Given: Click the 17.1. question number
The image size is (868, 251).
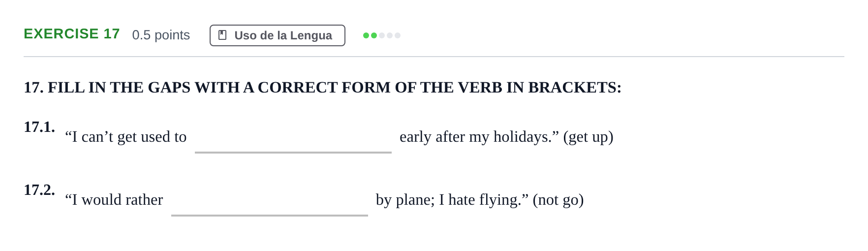Looking at the screenshot, I should (x=39, y=127).
